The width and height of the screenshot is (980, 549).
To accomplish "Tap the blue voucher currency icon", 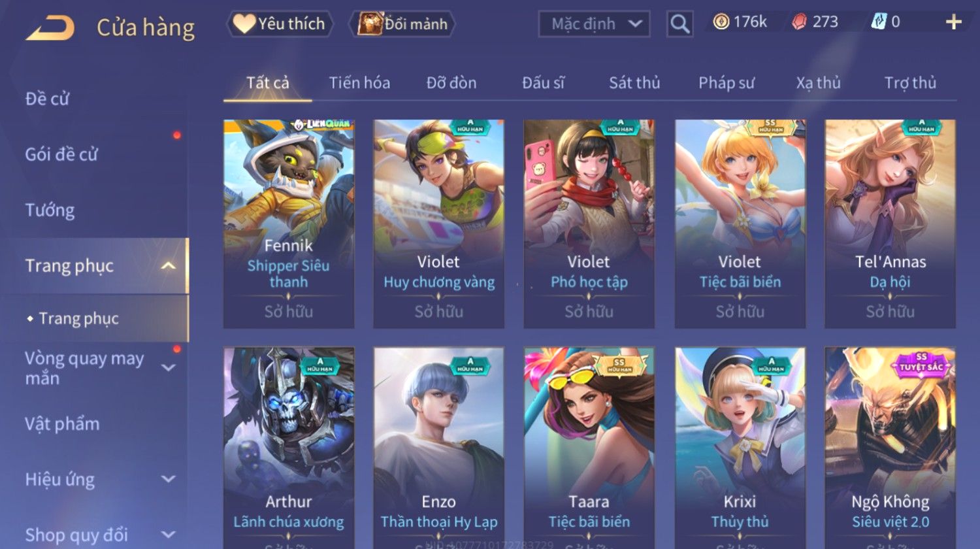I will point(878,22).
